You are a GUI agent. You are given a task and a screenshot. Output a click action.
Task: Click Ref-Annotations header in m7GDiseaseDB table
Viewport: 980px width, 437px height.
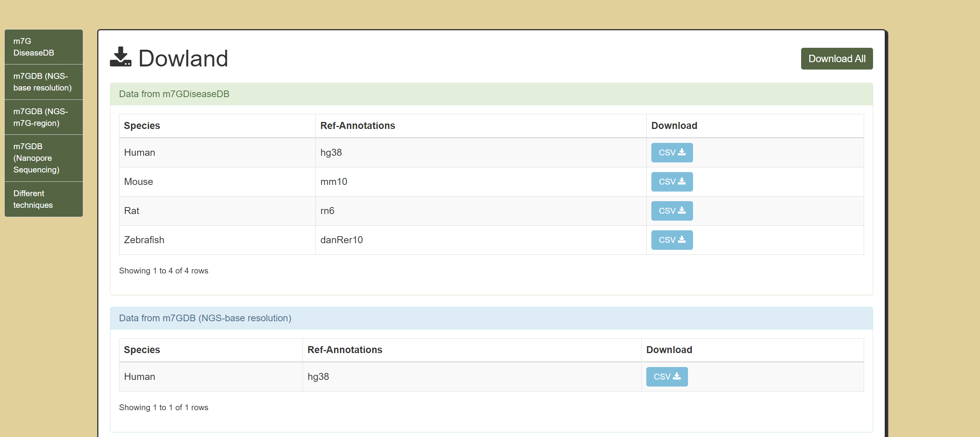click(x=481, y=126)
